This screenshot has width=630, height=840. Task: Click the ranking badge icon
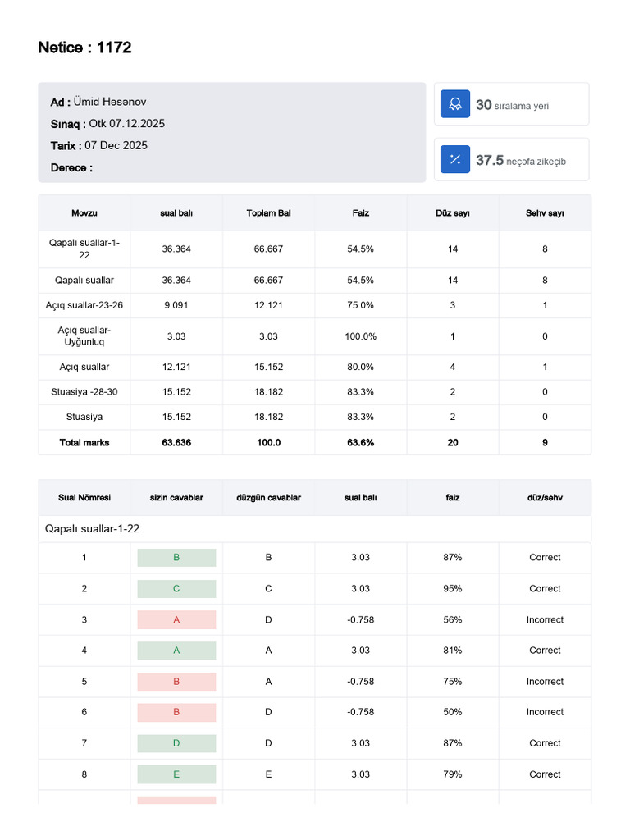[x=454, y=104]
